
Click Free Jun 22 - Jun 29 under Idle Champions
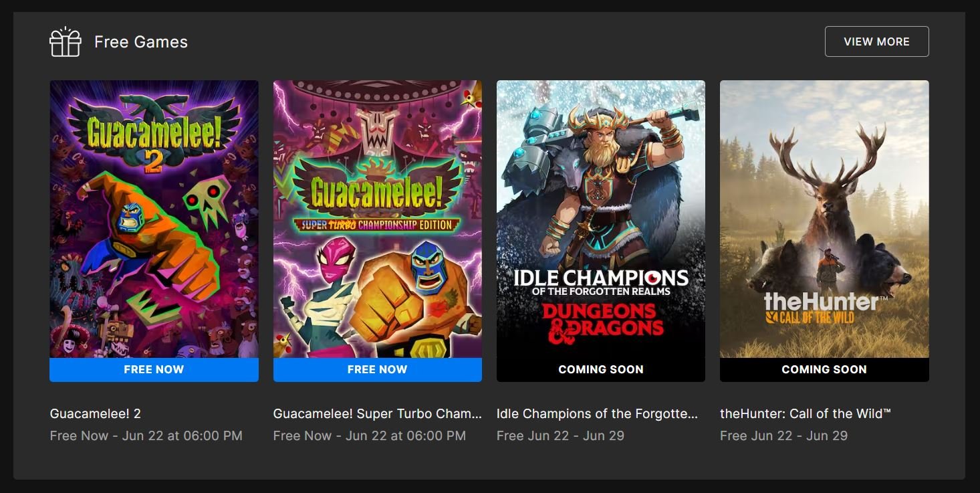pos(560,435)
